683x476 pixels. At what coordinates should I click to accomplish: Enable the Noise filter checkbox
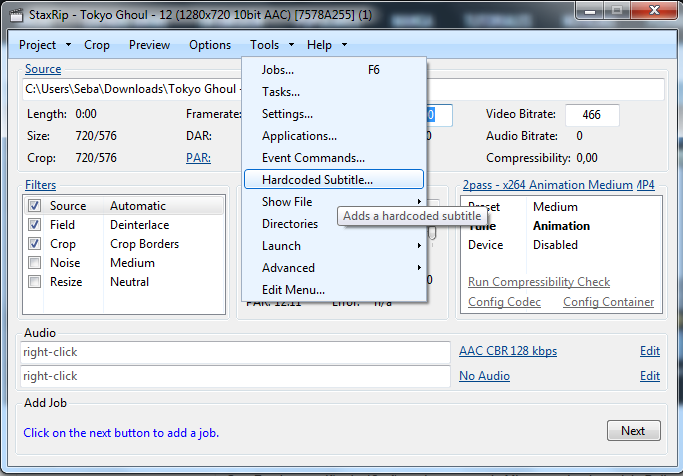click(x=34, y=263)
